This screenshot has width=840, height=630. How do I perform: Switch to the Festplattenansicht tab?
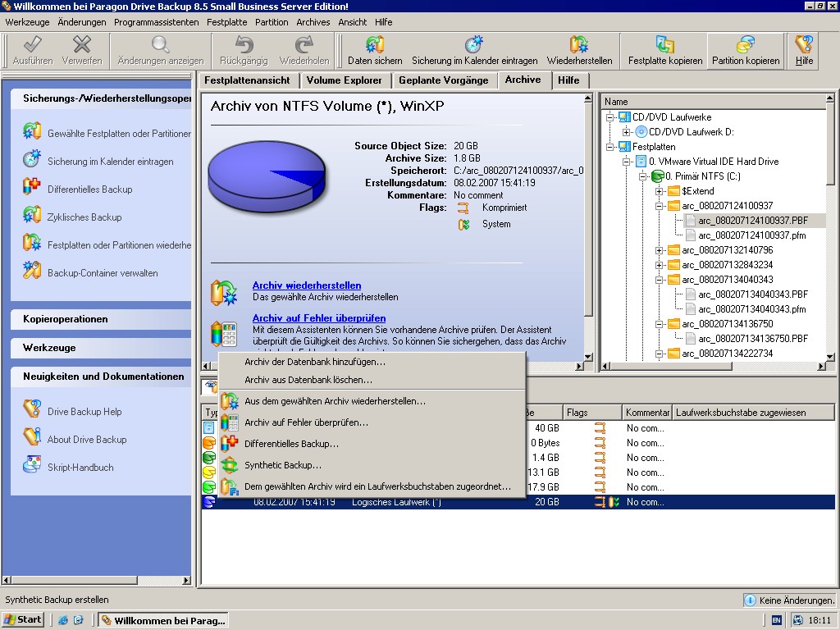tap(247, 80)
